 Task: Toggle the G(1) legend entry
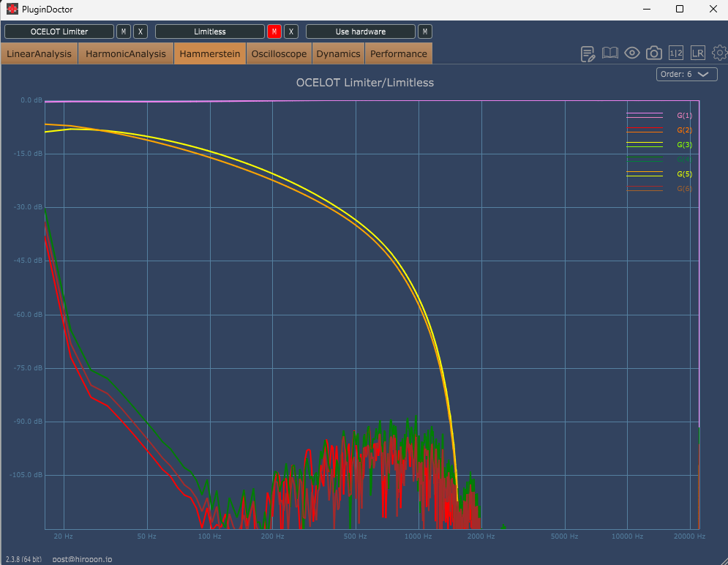pos(684,116)
